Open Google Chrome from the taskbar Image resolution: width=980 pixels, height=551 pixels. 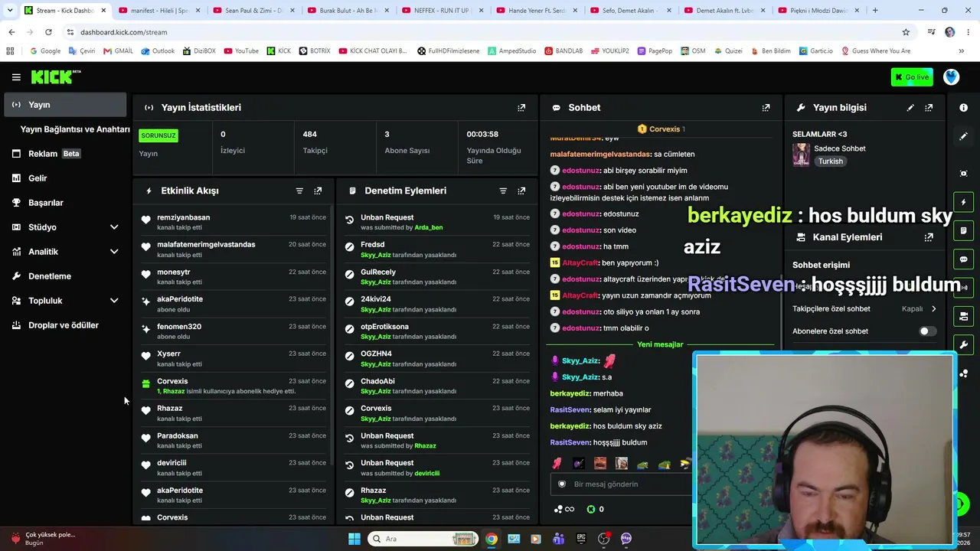click(492, 539)
